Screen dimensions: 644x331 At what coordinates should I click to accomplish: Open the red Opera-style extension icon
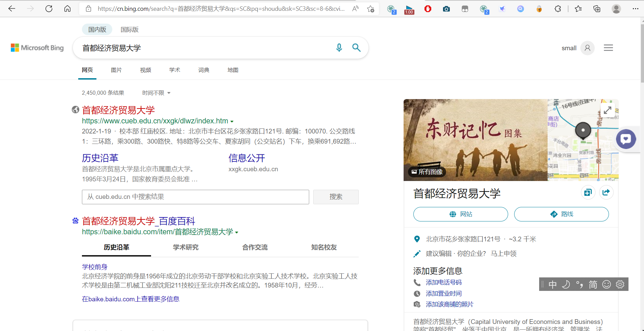(428, 9)
